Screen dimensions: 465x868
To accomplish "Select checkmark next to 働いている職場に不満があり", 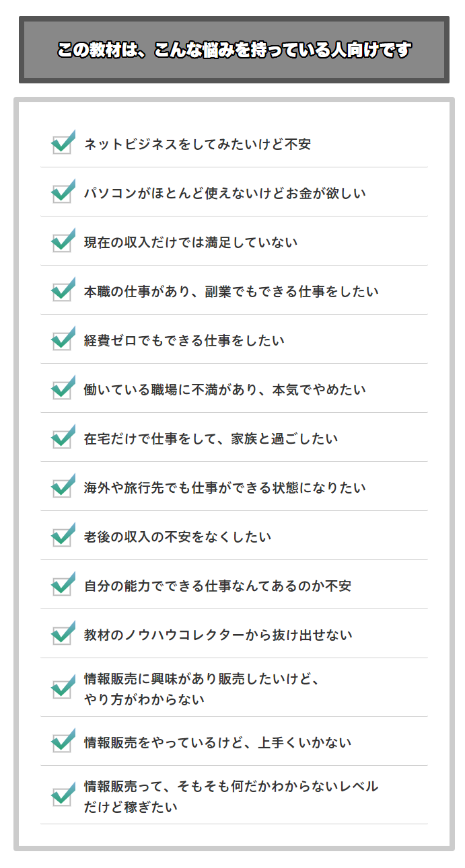I will [63, 387].
